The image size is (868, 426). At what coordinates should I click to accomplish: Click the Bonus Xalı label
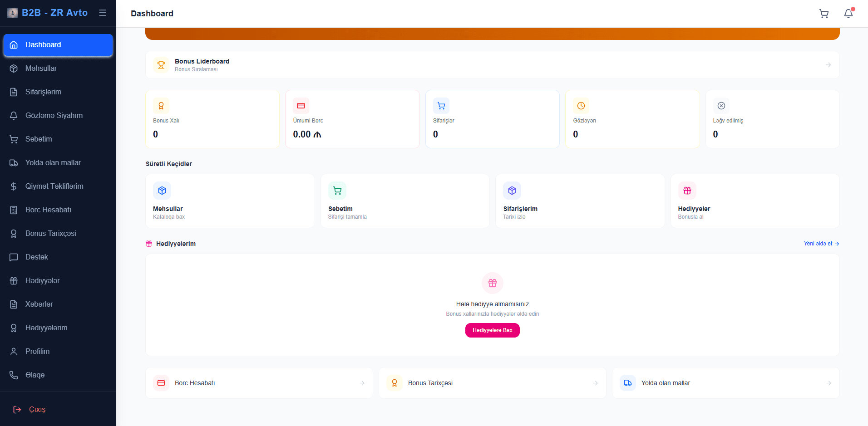(x=166, y=121)
